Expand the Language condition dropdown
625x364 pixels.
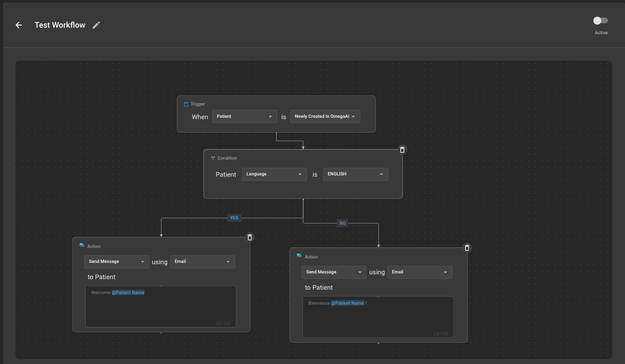[274, 174]
